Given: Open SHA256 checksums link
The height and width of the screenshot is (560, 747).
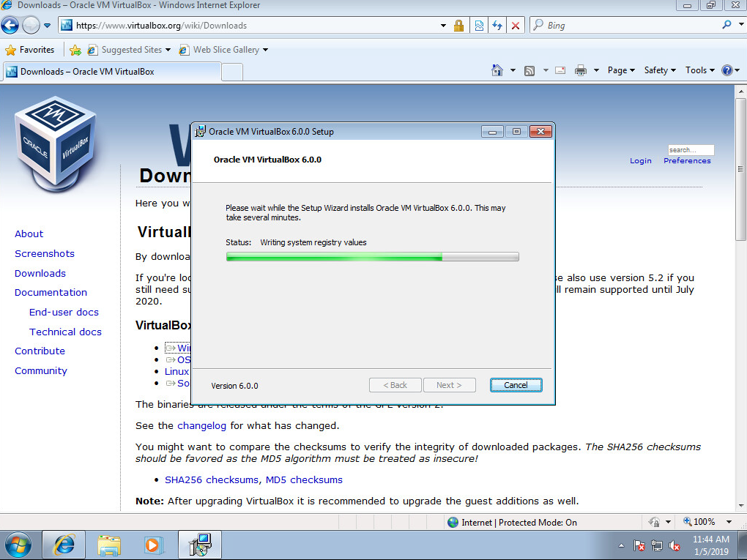Looking at the screenshot, I should 212,480.
